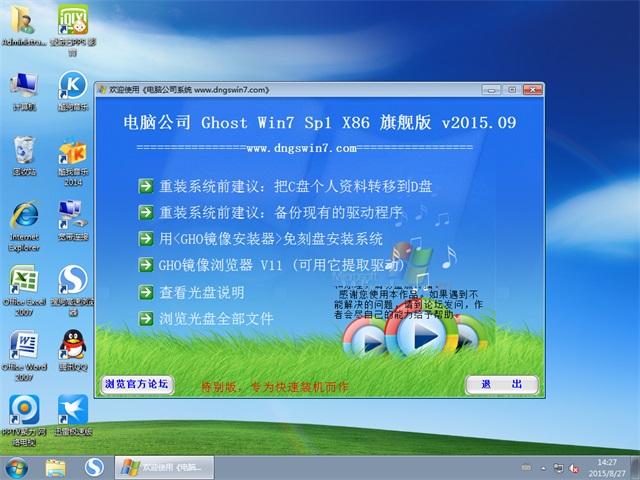
Task: Click the green arrow beside 备份现有的驱动程序
Action: (146, 212)
